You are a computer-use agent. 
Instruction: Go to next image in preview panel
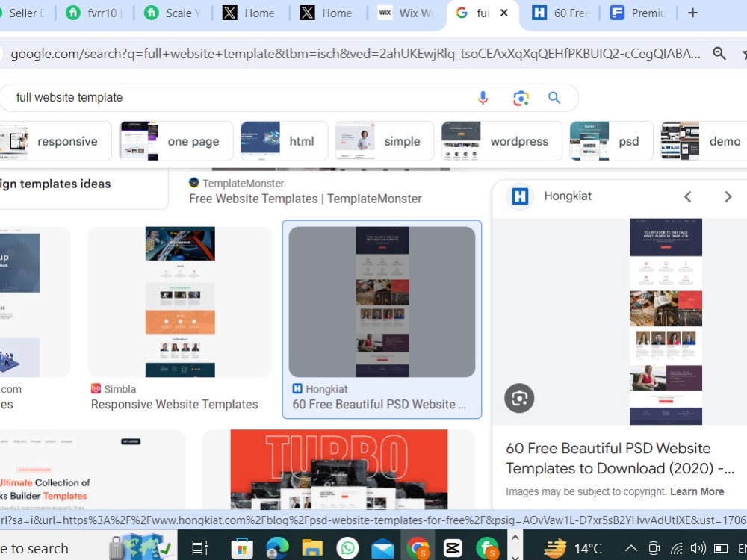(x=728, y=196)
